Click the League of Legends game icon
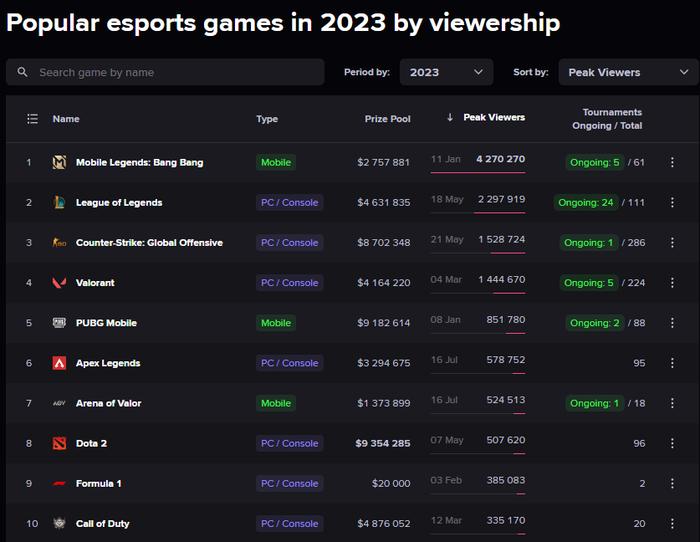 point(59,202)
